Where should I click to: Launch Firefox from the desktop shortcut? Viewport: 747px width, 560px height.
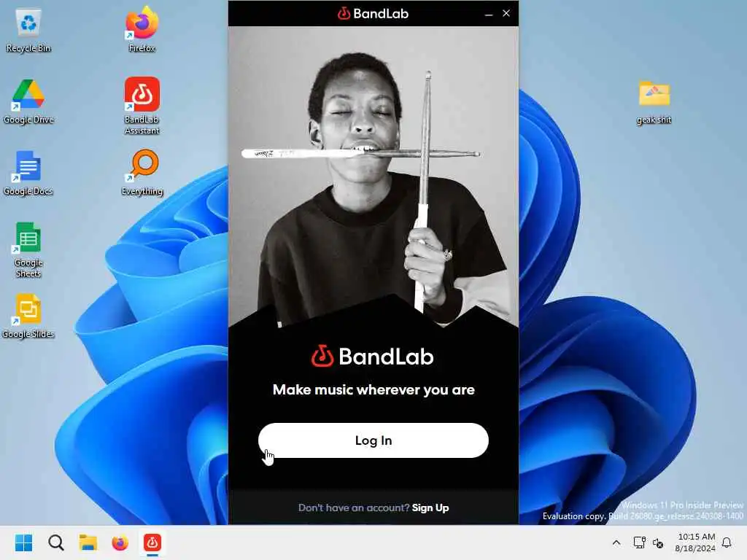(142, 30)
